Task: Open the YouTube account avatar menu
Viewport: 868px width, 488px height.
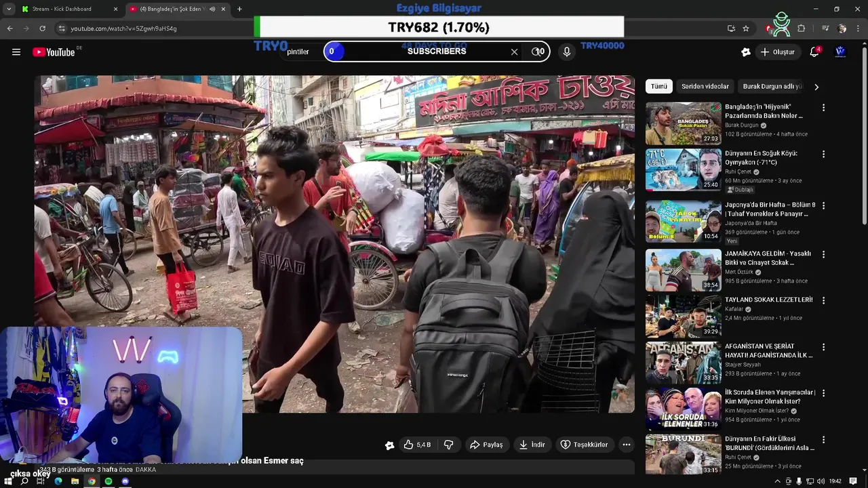Action: 840,52
